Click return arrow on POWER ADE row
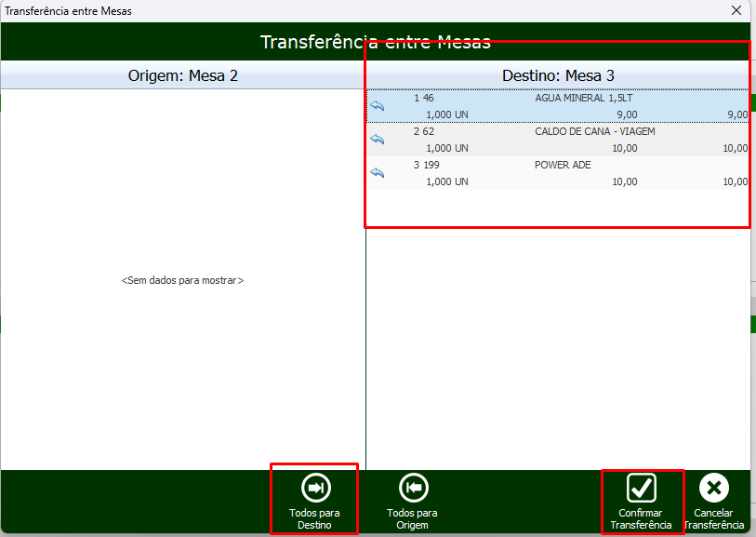 pos(377,173)
